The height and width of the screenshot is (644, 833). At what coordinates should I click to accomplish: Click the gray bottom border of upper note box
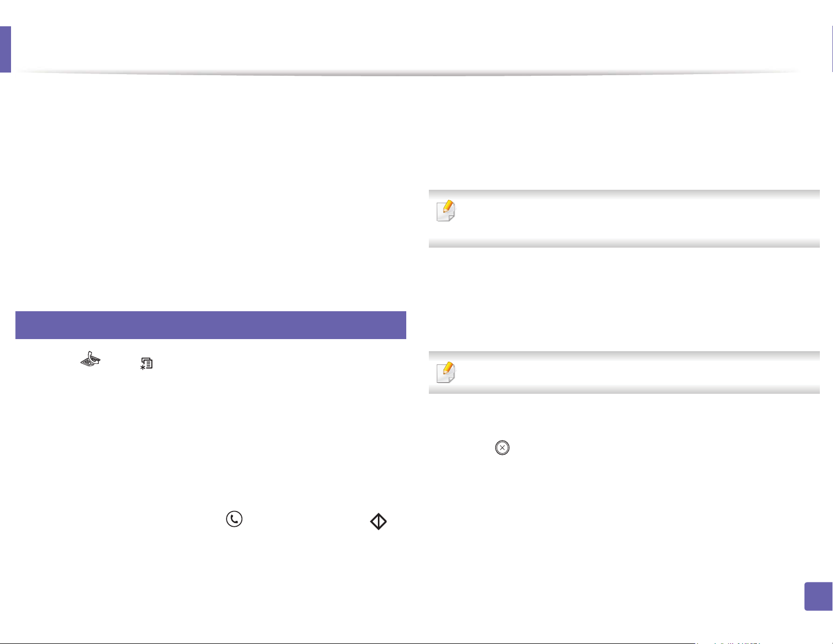(624, 243)
